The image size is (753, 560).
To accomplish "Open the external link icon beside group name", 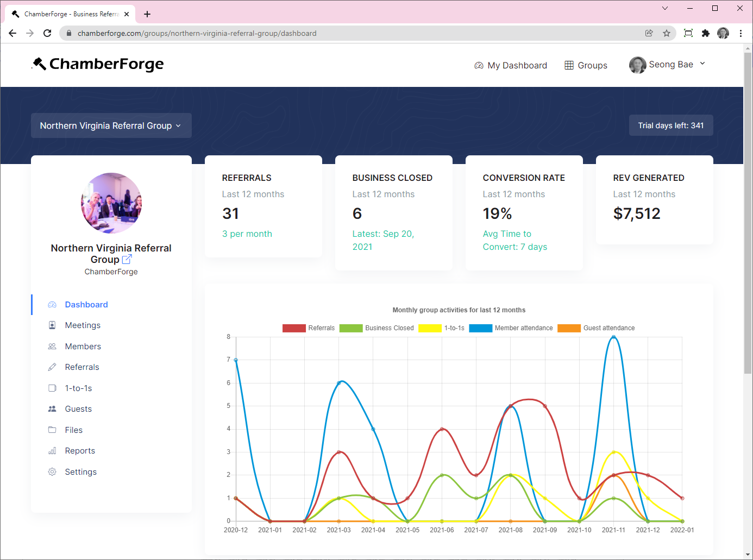I will [x=127, y=260].
